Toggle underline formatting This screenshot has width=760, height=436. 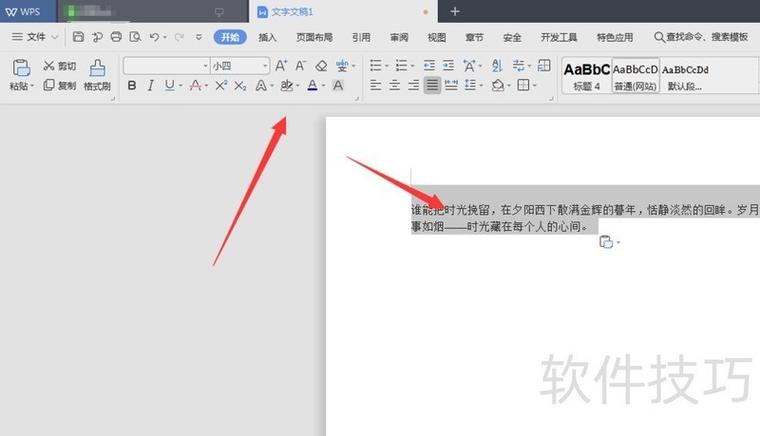pyautogui.click(x=169, y=86)
